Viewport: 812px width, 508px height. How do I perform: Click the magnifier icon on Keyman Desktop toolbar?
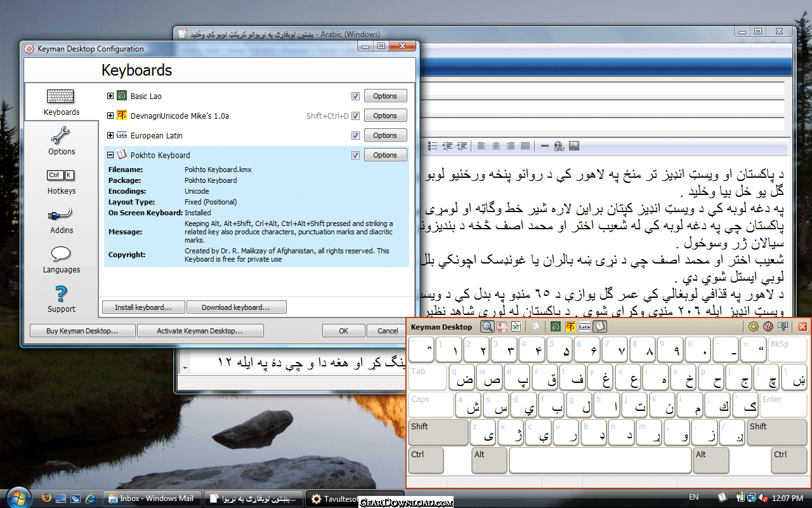(x=488, y=326)
